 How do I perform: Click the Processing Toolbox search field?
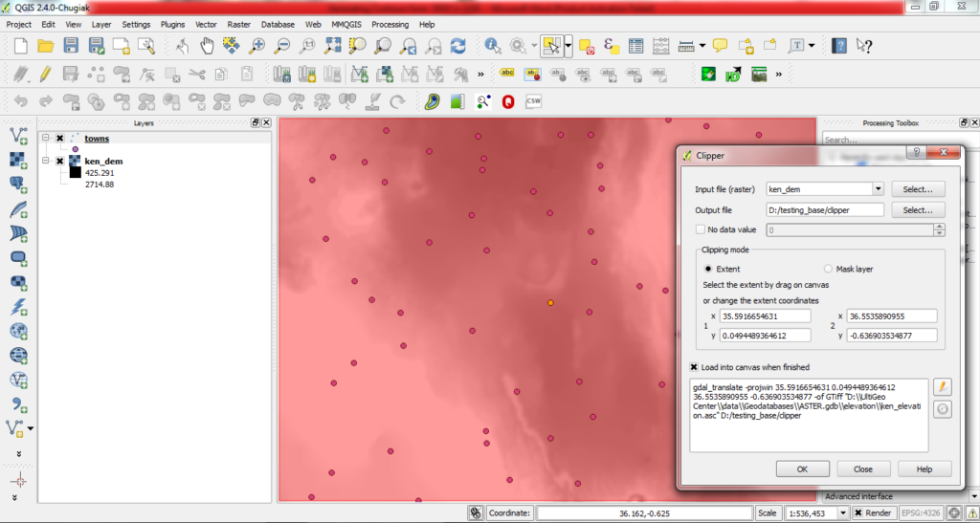pyautogui.click(x=900, y=140)
